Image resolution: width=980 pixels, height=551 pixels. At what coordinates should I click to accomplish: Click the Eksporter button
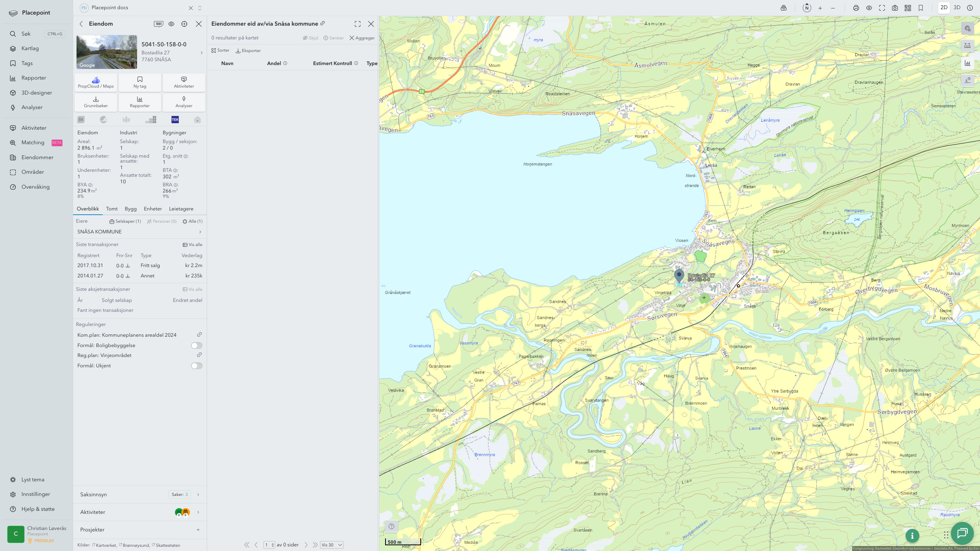tap(248, 51)
